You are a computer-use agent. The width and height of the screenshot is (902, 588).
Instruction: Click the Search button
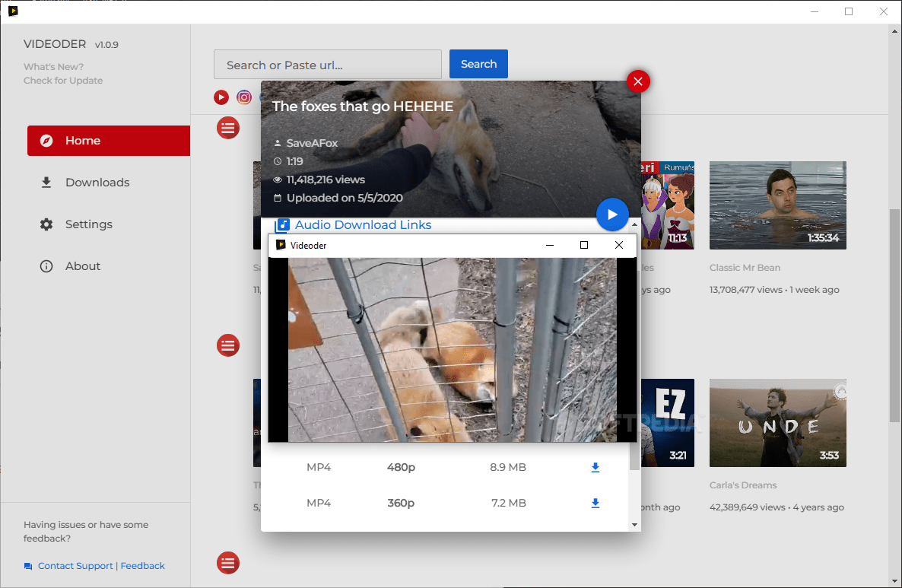(x=478, y=64)
